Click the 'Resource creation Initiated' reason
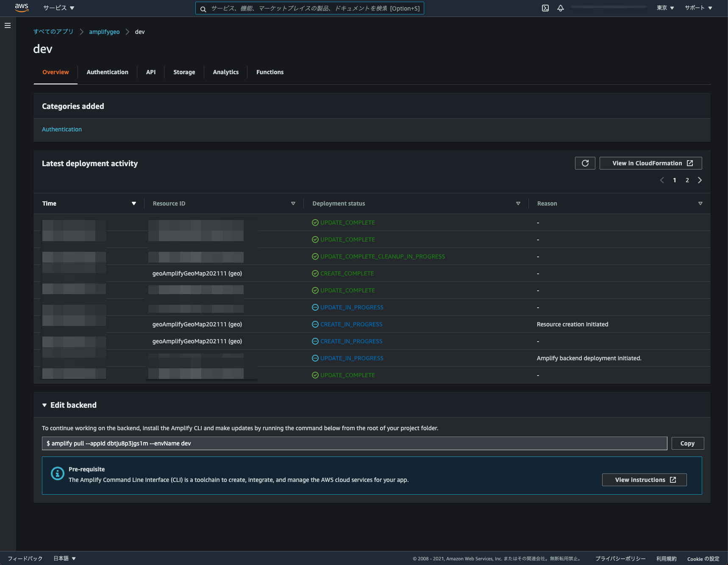 (x=572, y=324)
